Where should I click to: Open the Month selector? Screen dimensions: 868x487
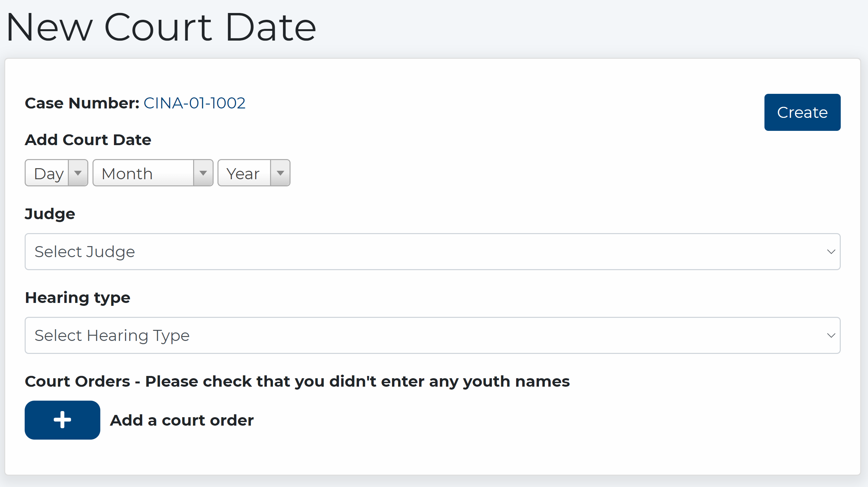(145, 173)
